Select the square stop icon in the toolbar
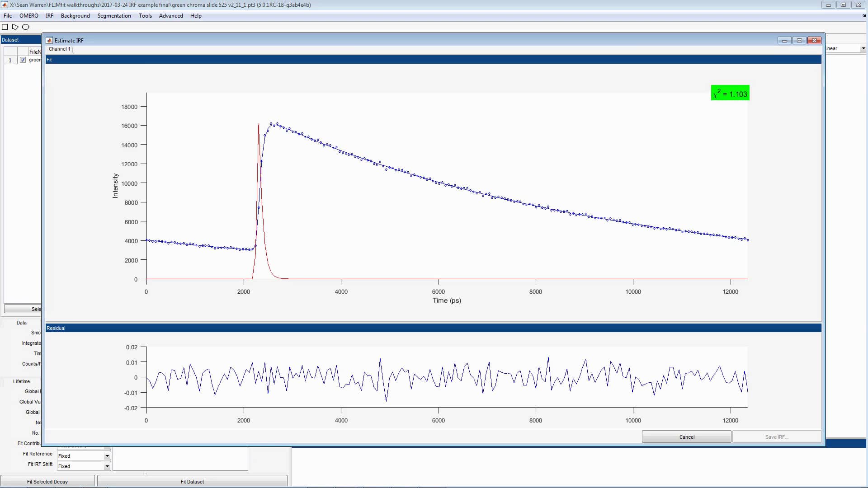 click(x=5, y=27)
